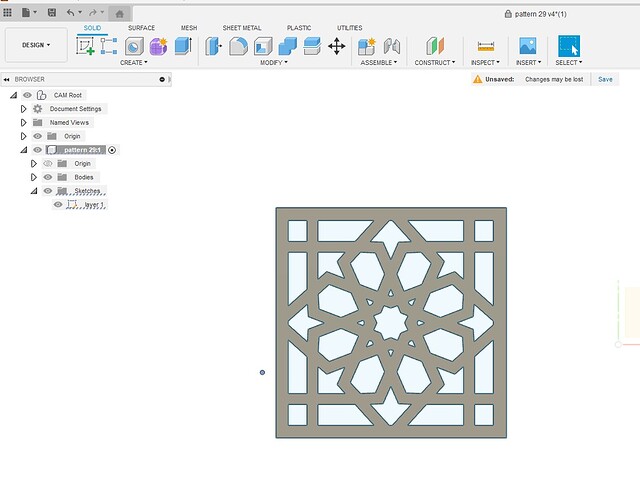The width and height of the screenshot is (640, 500).
Task: Open the data panel grid icon
Action: pos(7,13)
